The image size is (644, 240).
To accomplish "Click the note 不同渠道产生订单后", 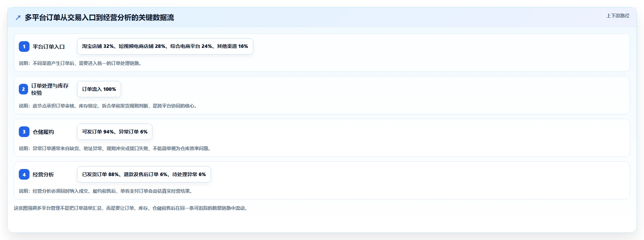I will (81, 63).
